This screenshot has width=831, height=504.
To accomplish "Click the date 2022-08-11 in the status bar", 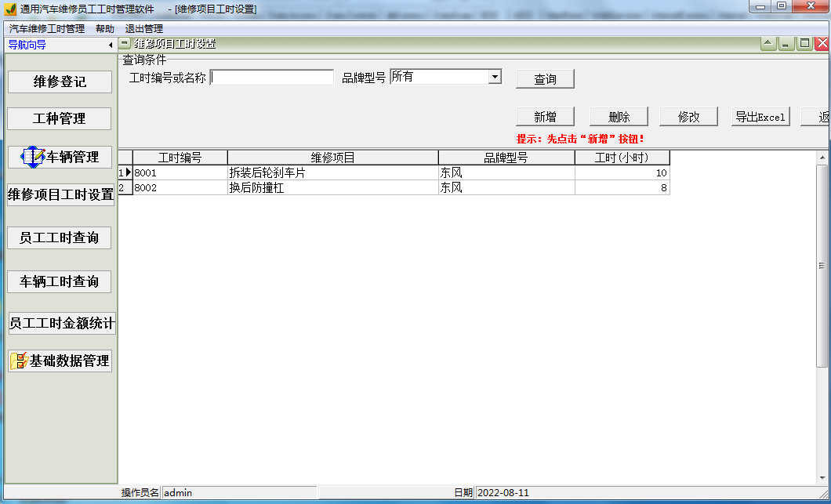I will click(503, 493).
